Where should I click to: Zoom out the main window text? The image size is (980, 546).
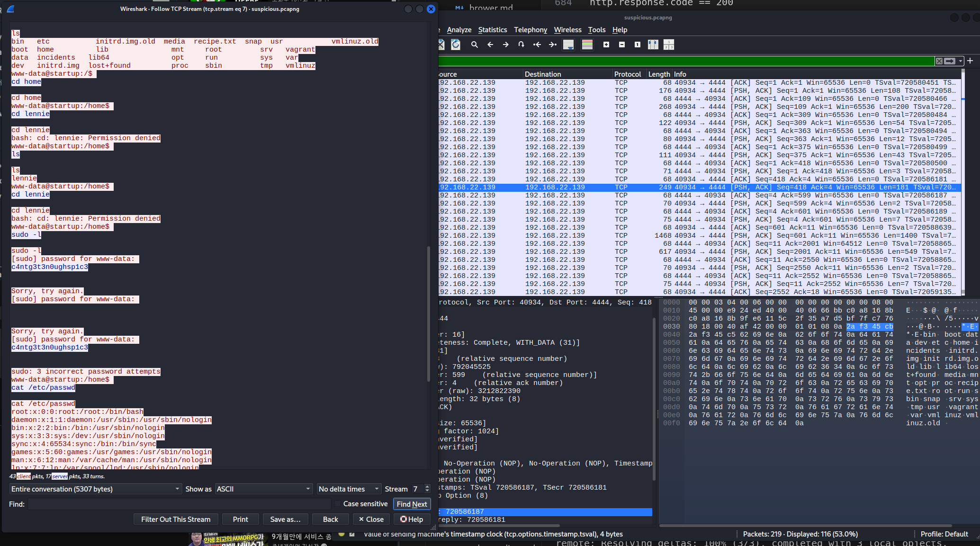click(622, 45)
